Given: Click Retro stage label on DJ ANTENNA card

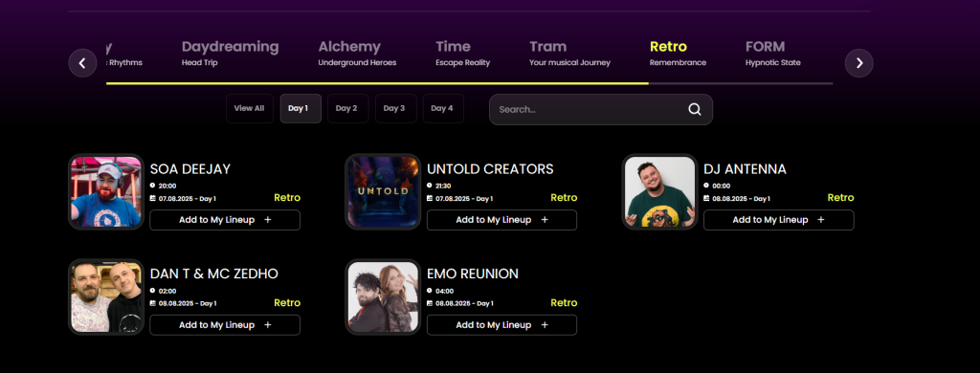Looking at the screenshot, I should (840, 198).
